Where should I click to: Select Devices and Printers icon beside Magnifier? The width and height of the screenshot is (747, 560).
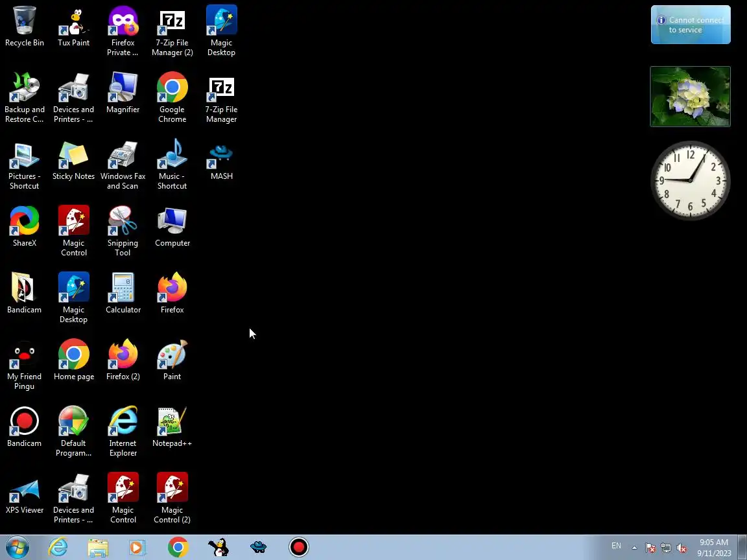click(73, 98)
